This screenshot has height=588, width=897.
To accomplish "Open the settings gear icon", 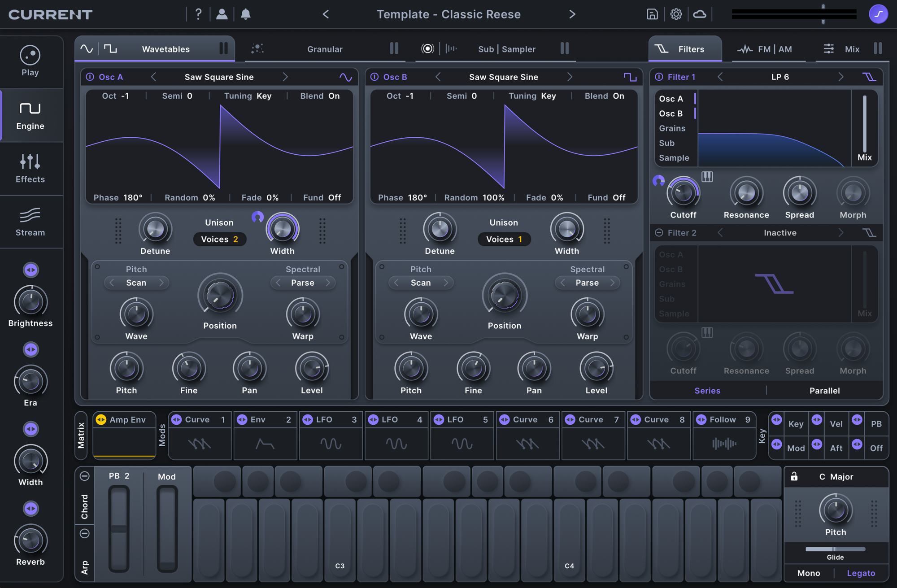I will (676, 14).
